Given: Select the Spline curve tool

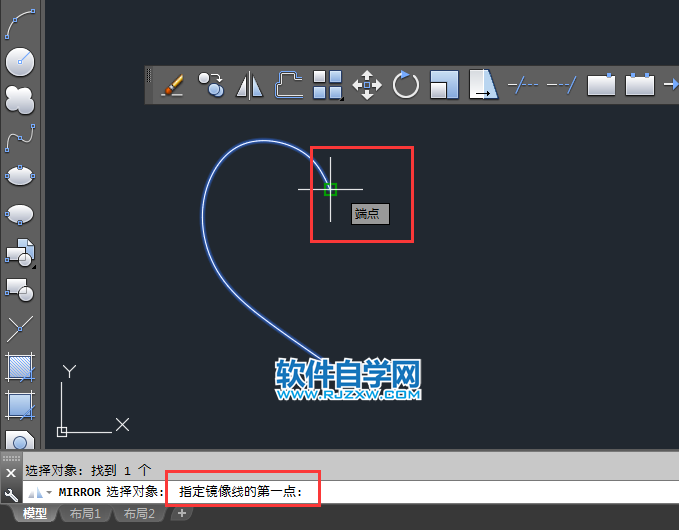Looking at the screenshot, I should (20, 138).
